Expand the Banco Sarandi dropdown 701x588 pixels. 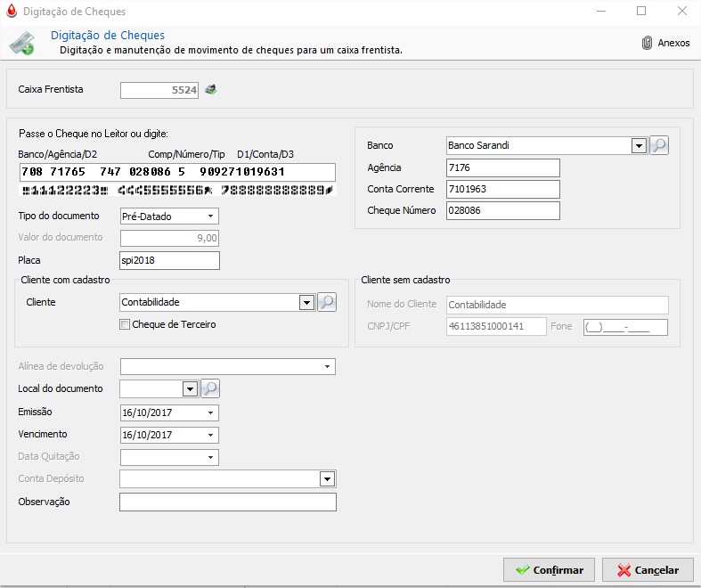click(x=640, y=146)
